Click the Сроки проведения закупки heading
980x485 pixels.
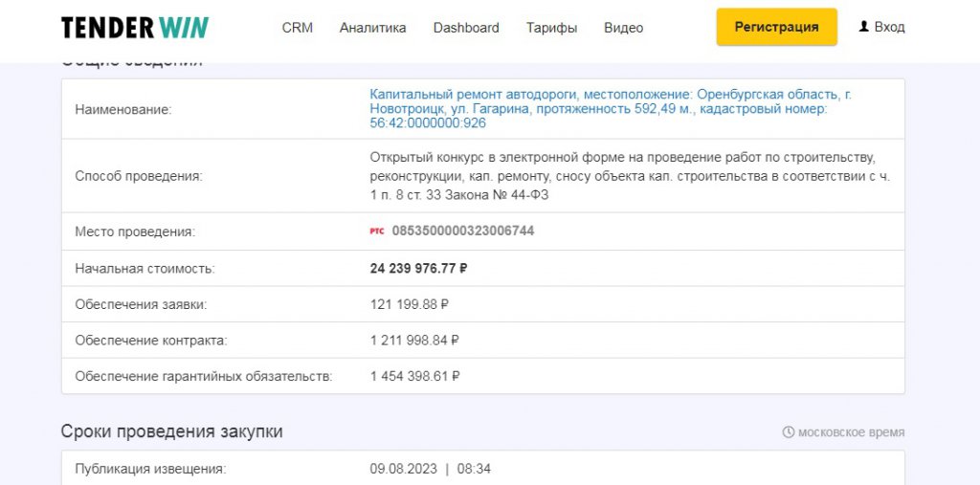click(171, 431)
